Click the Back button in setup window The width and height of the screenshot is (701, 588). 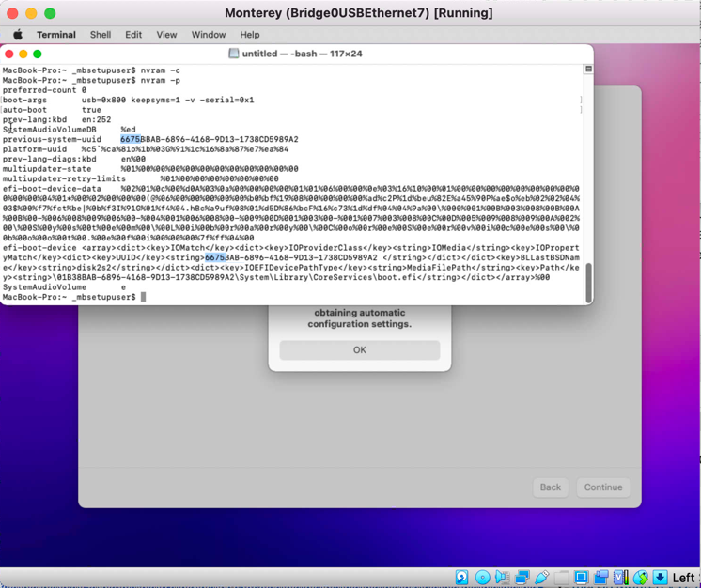pos(551,487)
